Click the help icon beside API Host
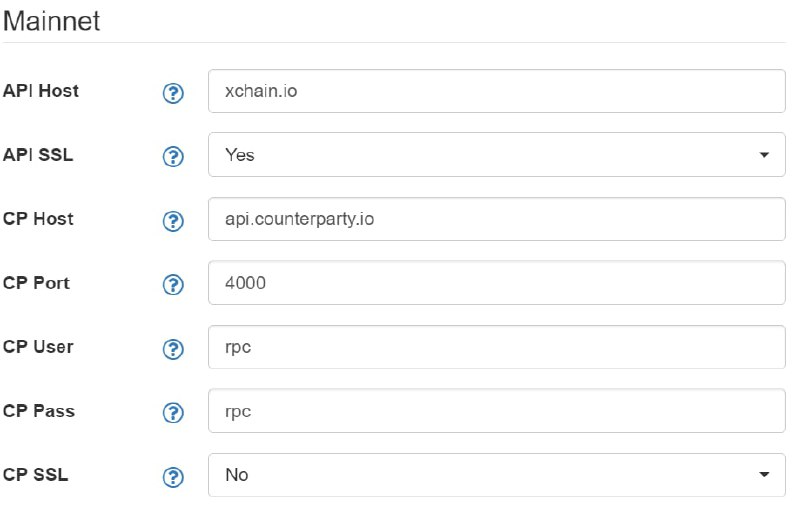The height and width of the screenshot is (507, 800). (x=173, y=93)
